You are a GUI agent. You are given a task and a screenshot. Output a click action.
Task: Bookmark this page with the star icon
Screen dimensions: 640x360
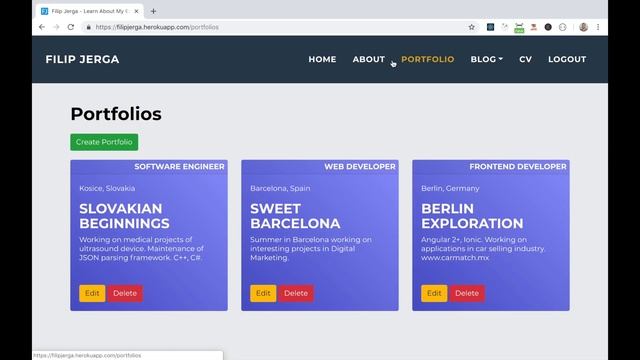click(x=471, y=27)
